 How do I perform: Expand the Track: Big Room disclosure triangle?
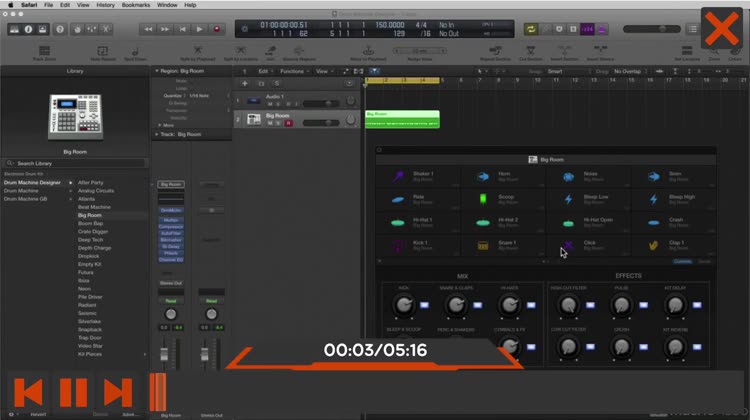(156, 134)
